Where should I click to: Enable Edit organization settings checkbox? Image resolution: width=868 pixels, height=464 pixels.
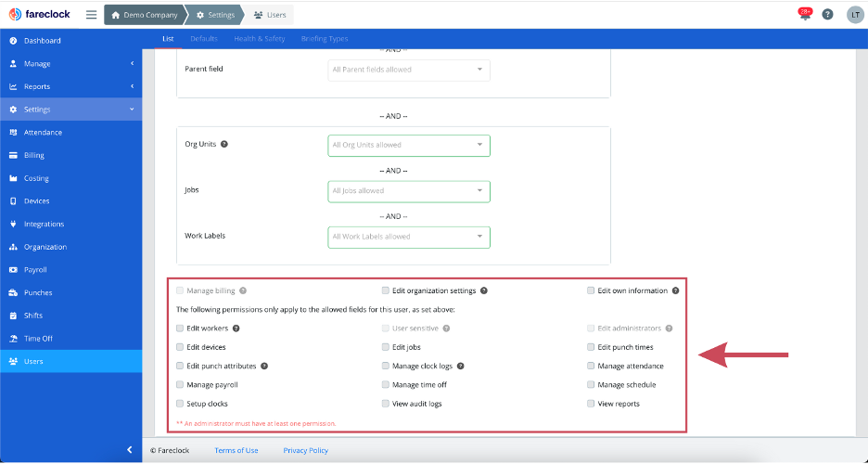tap(385, 290)
